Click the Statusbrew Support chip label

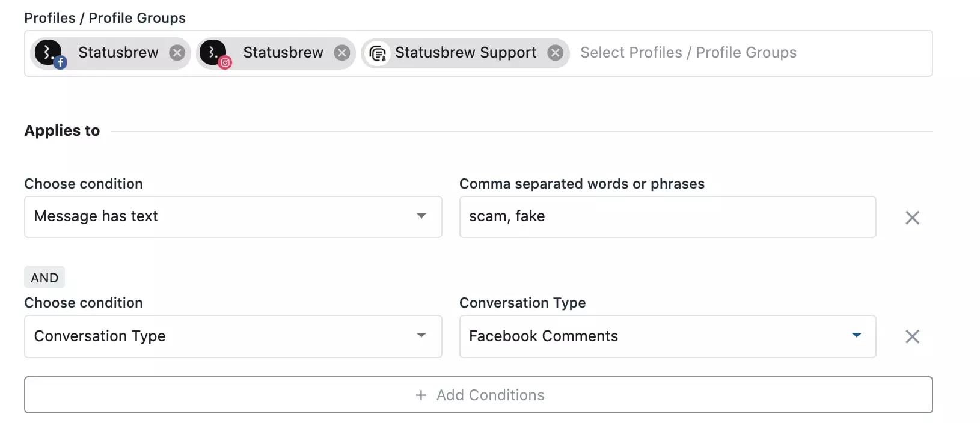tap(465, 53)
